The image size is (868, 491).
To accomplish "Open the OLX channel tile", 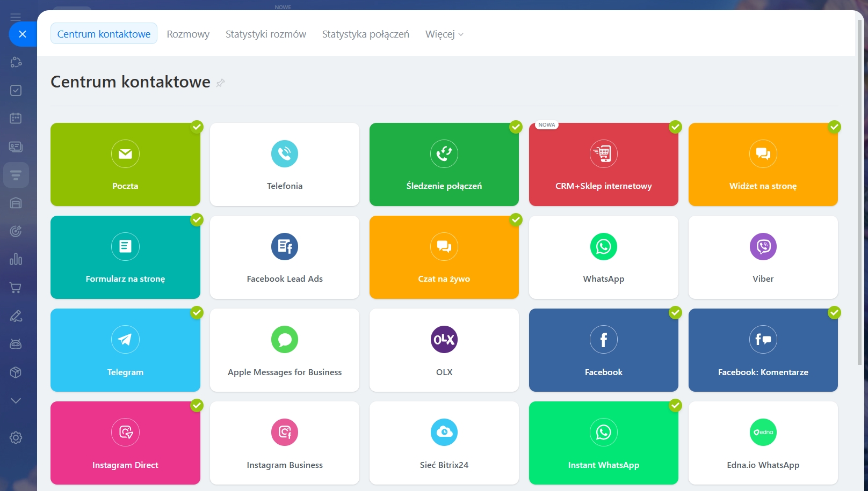I will [x=444, y=350].
